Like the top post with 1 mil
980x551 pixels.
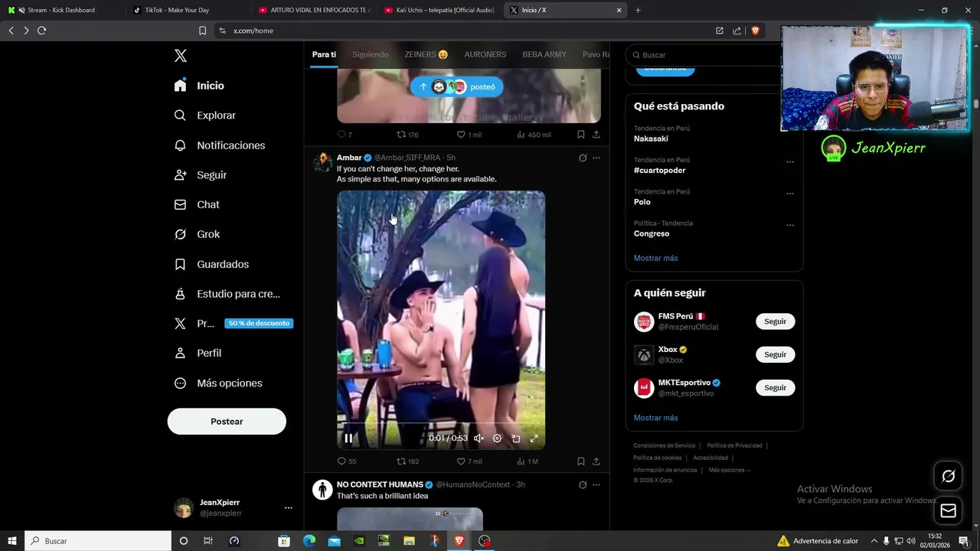coord(469,135)
